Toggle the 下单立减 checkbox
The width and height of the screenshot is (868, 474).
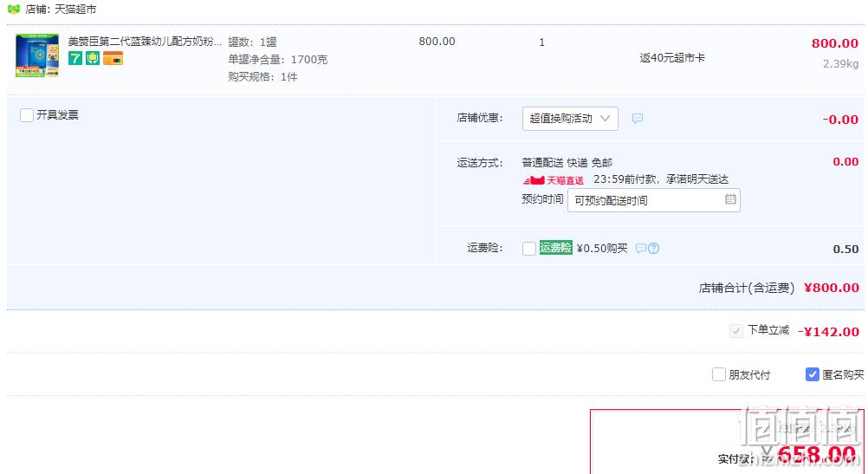pyautogui.click(x=735, y=331)
